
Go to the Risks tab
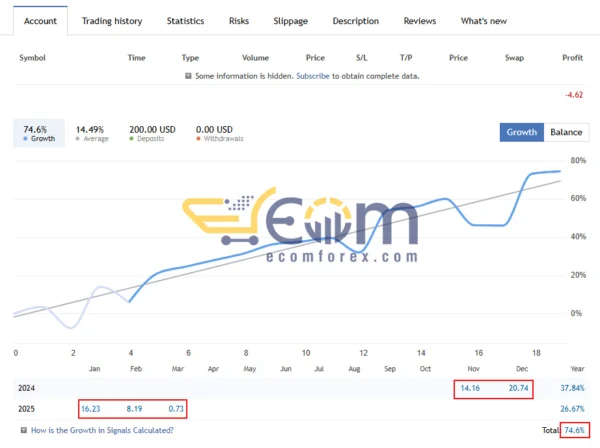tap(239, 21)
